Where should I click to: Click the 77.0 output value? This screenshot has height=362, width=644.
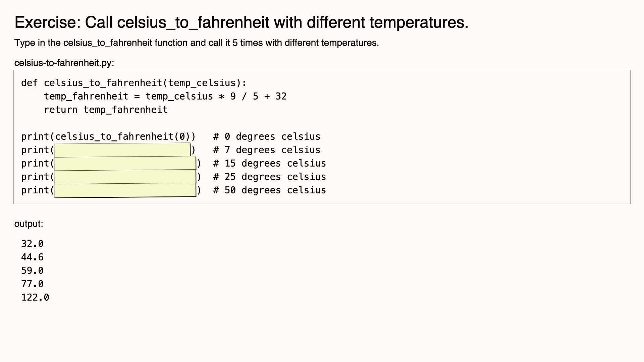(x=33, y=284)
